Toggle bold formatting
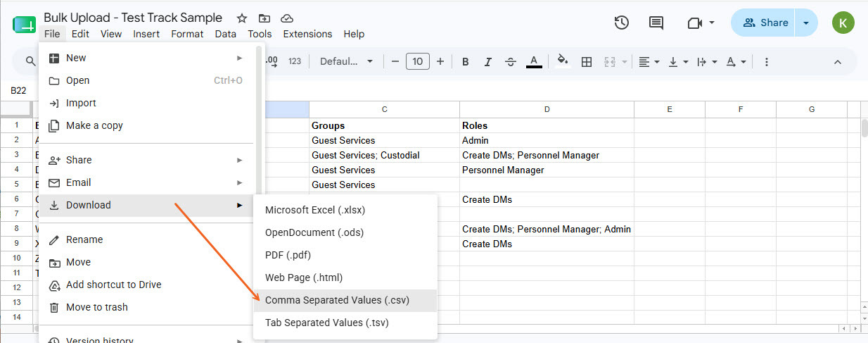This screenshot has height=343, width=868. coord(466,62)
